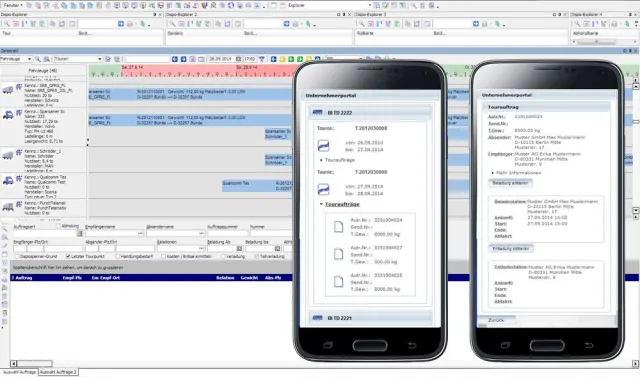The width and height of the screenshot is (640, 377).
Task: Click the horizontal scrollbar in Dispo-Explorer 4
Action: 605,42
